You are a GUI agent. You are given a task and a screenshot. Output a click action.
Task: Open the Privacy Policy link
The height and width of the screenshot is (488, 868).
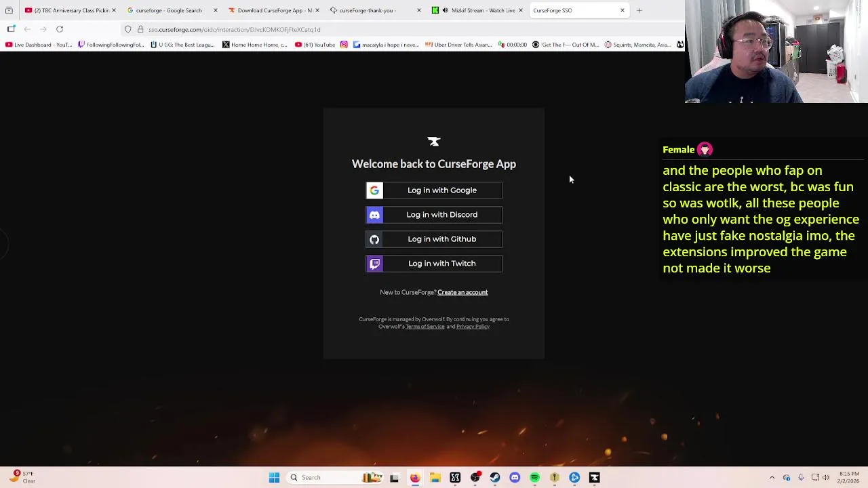tap(473, 327)
